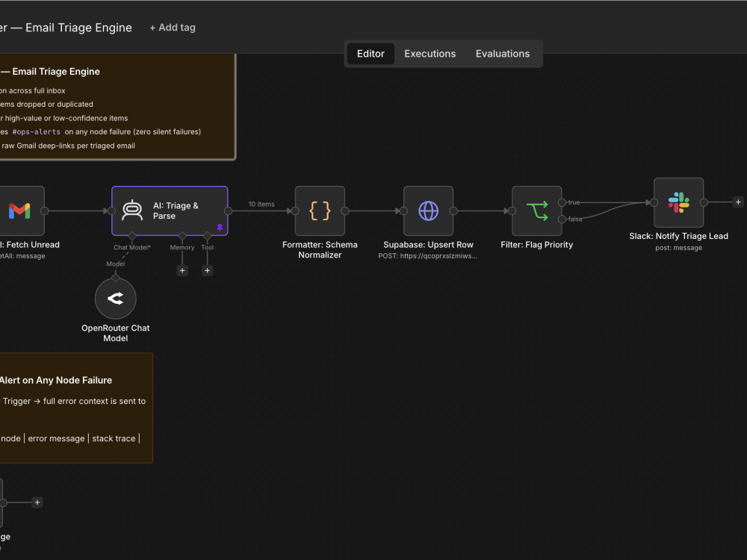This screenshot has height=560, width=747.
Task: Click the 10 items connection label
Action: click(x=261, y=205)
